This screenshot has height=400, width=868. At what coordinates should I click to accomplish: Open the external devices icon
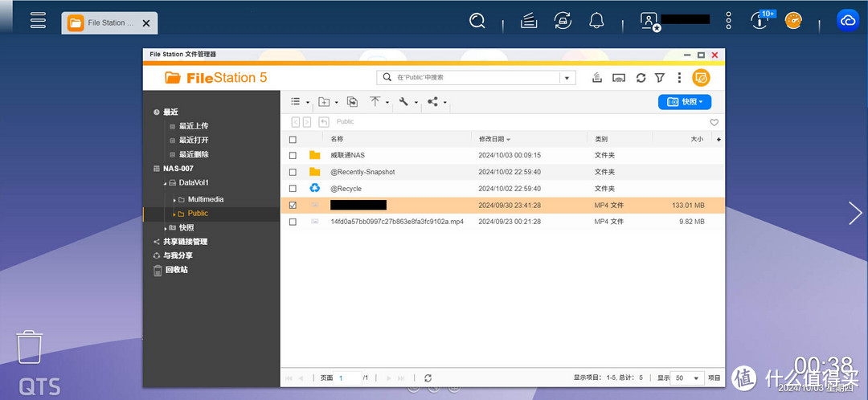coord(563,21)
